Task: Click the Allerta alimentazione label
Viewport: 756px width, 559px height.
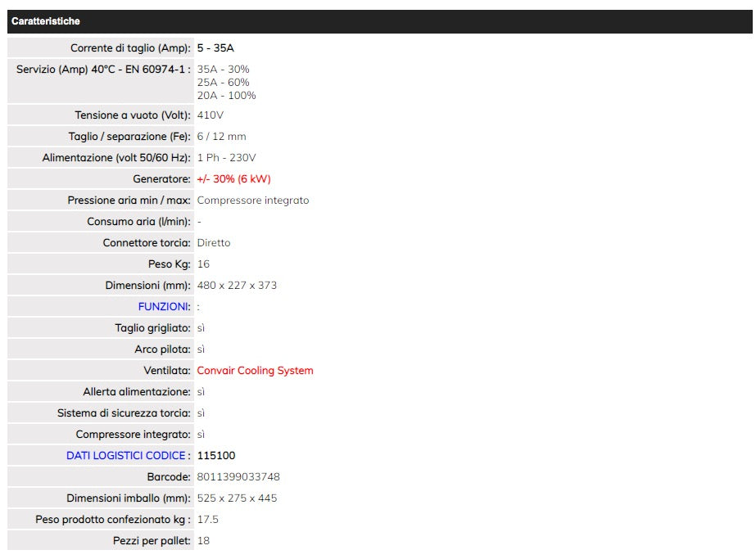Action: point(137,392)
